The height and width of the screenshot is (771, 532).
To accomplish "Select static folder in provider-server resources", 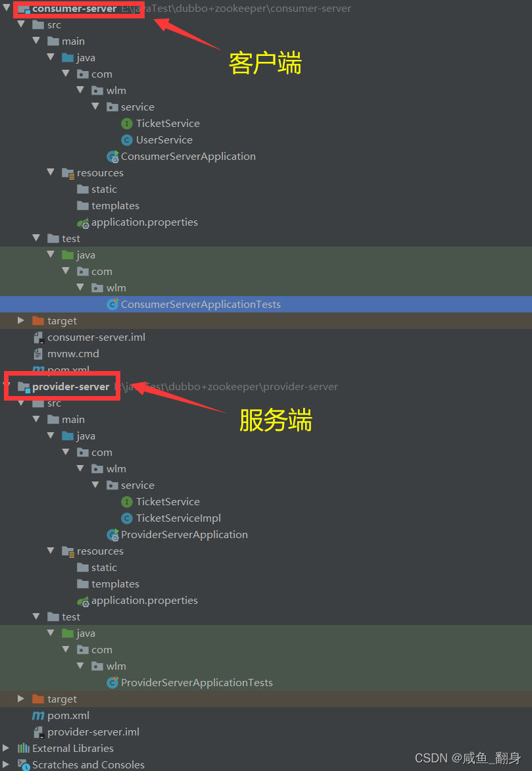I will pyautogui.click(x=104, y=568).
